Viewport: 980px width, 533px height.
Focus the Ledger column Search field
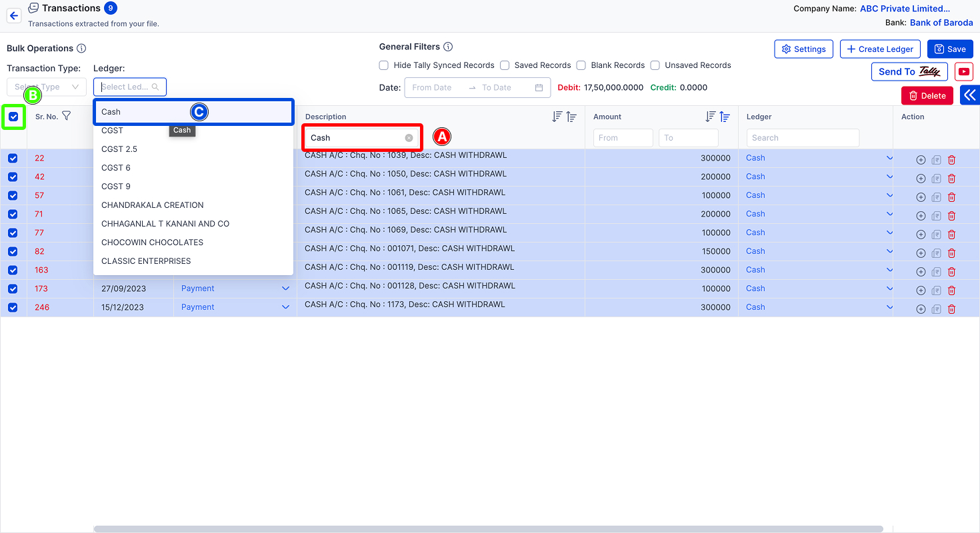[x=803, y=138]
